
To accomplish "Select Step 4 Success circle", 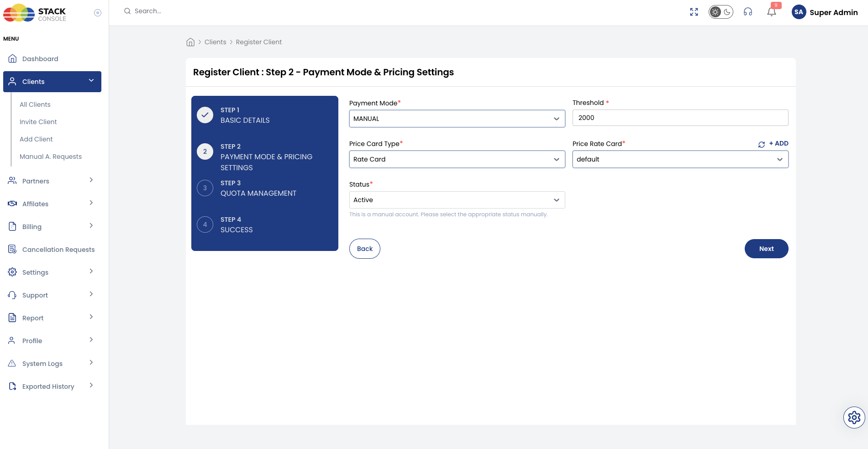I will click(205, 224).
